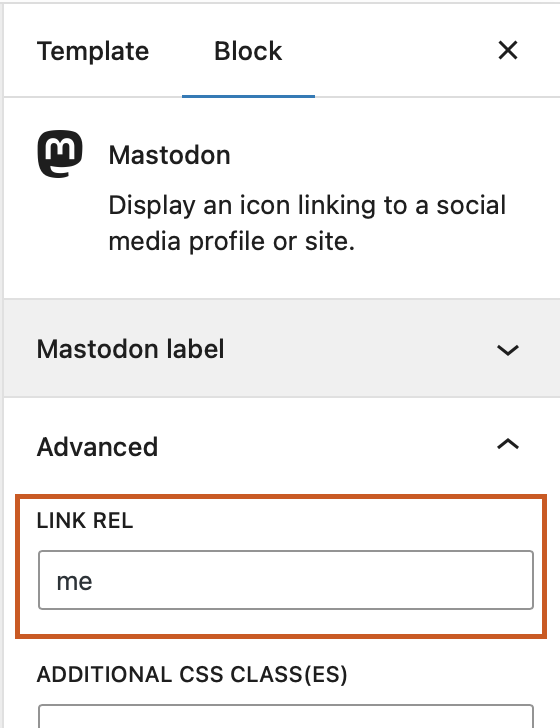Place cursor after 'me' in Link Rel
This screenshot has width=560, height=728.
pyautogui.click(x=94, y=581)
